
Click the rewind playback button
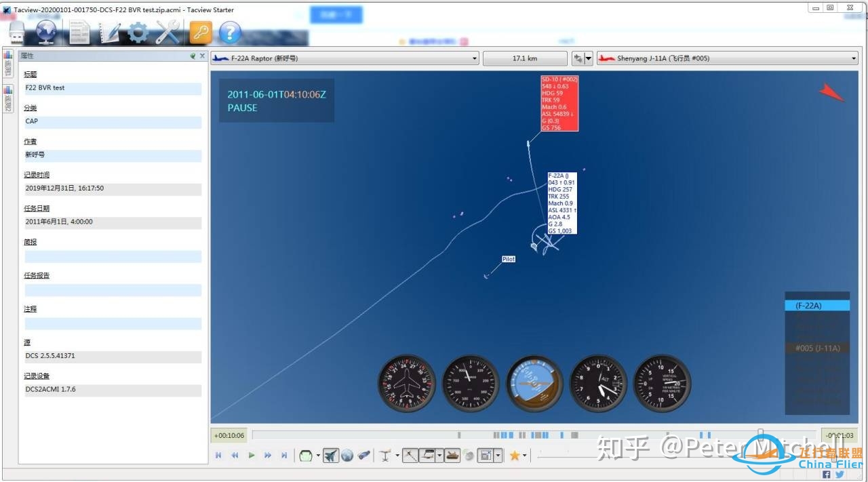(x=235, y=456)
